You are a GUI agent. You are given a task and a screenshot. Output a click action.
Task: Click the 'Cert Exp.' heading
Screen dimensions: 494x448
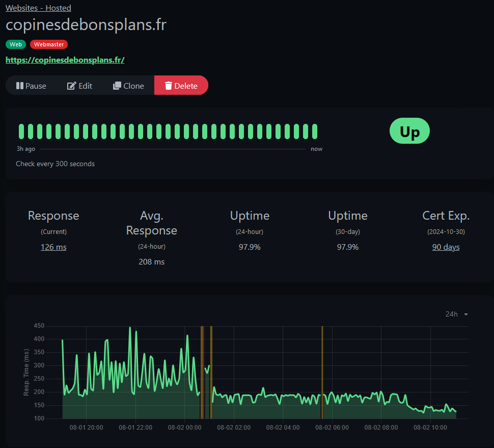click(446, 216)
